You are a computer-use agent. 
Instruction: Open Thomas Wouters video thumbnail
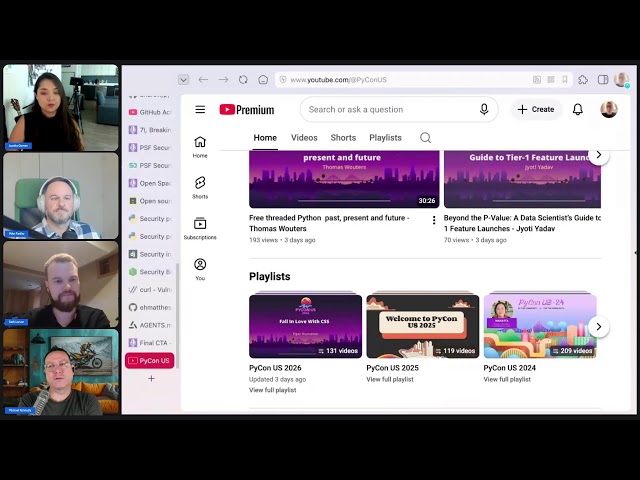coord(344,179)
